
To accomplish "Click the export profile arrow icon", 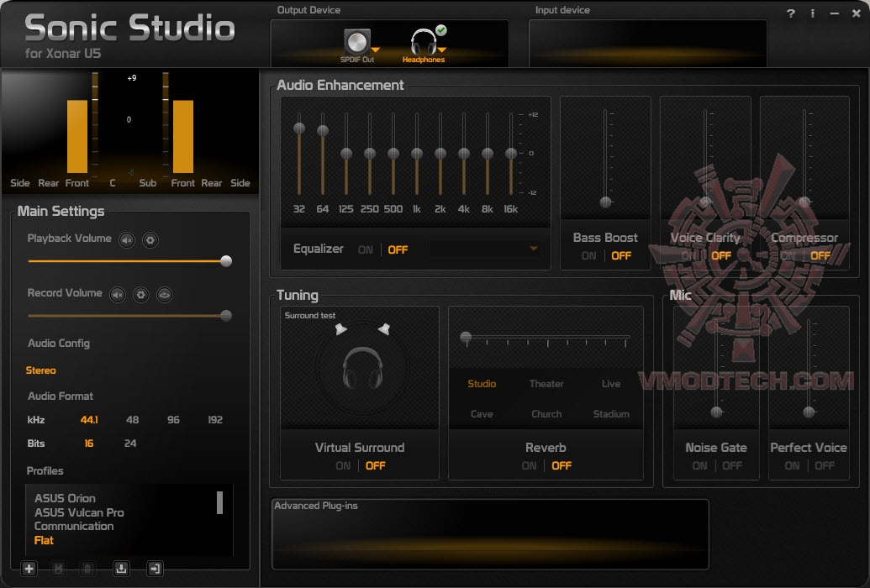I will coord(155,569).
